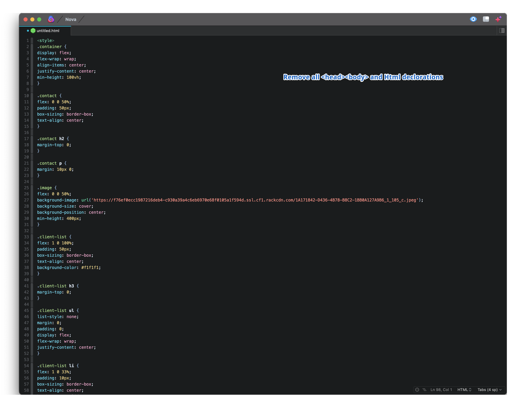Click 'flex: 1 0 100%;' on line 34
This screenshot has width=526, height=420.
(x=55, y=243)
